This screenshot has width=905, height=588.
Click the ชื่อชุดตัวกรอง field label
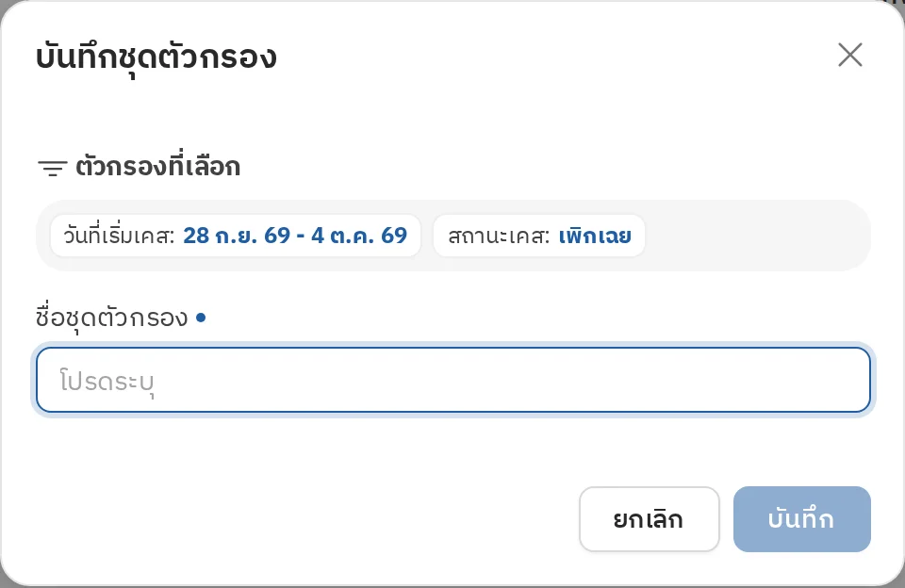(x=112, y=318)
